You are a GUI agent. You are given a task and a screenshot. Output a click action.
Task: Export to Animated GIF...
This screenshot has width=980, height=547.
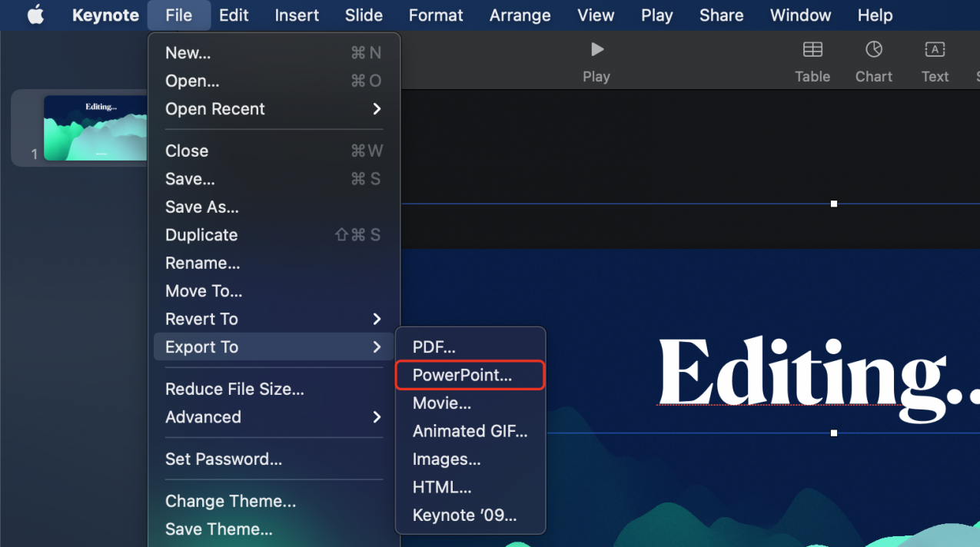coord(470,431)
